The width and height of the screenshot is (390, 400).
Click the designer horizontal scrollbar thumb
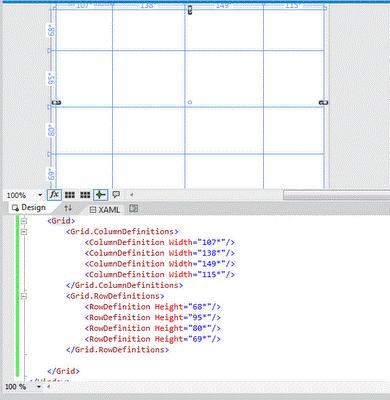click(336, 195)
